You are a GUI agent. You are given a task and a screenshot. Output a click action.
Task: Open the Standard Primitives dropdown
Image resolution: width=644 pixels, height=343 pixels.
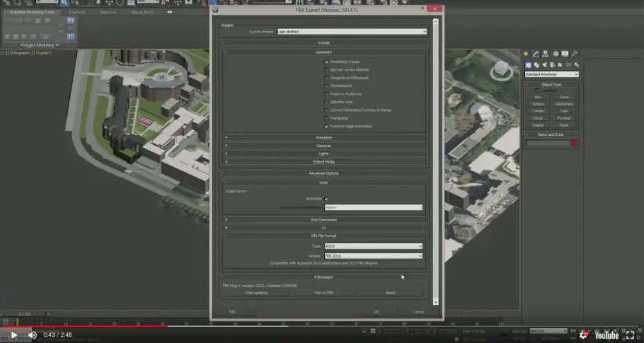(551, 74)
